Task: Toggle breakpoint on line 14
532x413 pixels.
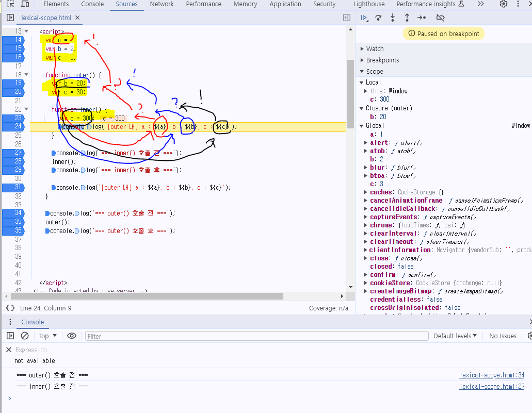Action: (x=13, y=40)
